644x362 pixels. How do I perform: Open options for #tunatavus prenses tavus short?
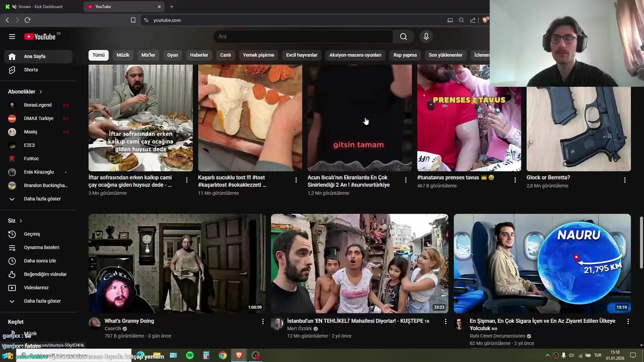515,180
